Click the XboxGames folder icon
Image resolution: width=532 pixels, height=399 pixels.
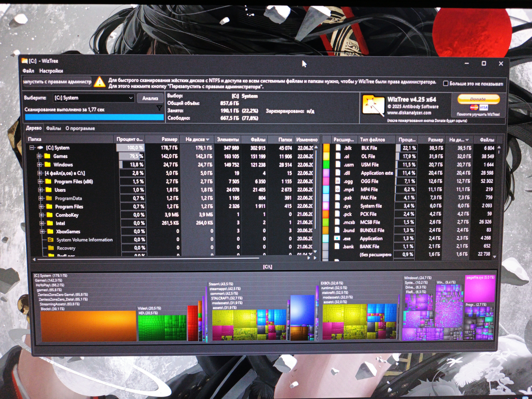pos(50,231)
